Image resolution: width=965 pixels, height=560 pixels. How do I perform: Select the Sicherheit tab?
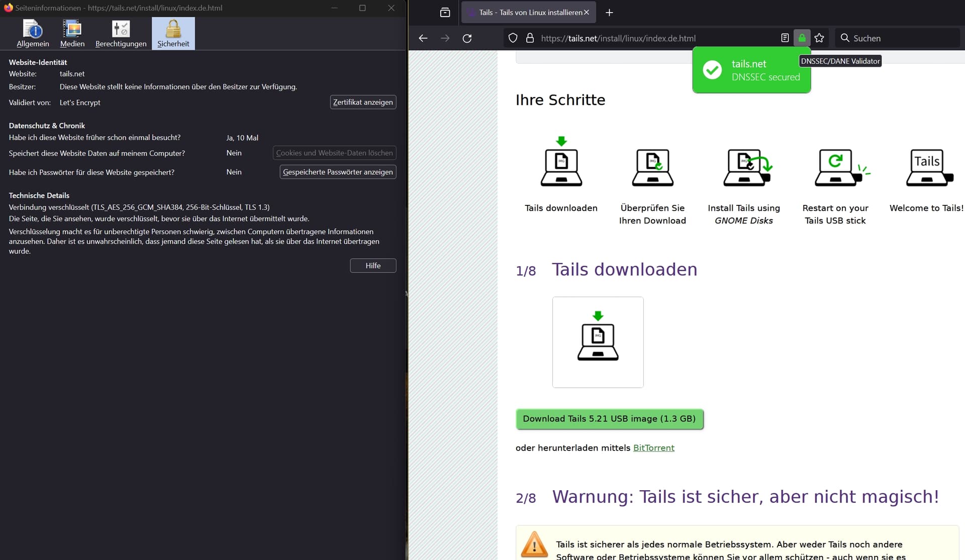tap(173, 34)
